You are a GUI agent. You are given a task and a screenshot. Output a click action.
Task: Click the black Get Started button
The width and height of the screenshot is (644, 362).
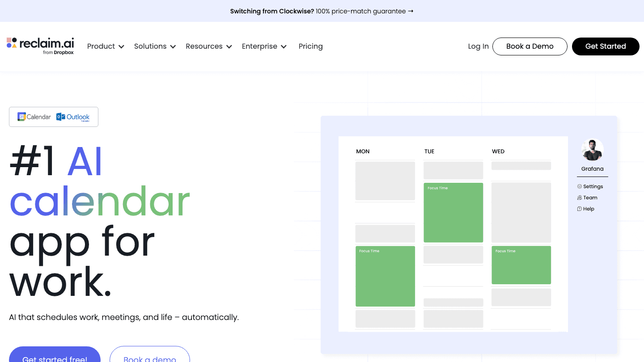[606, 46]
